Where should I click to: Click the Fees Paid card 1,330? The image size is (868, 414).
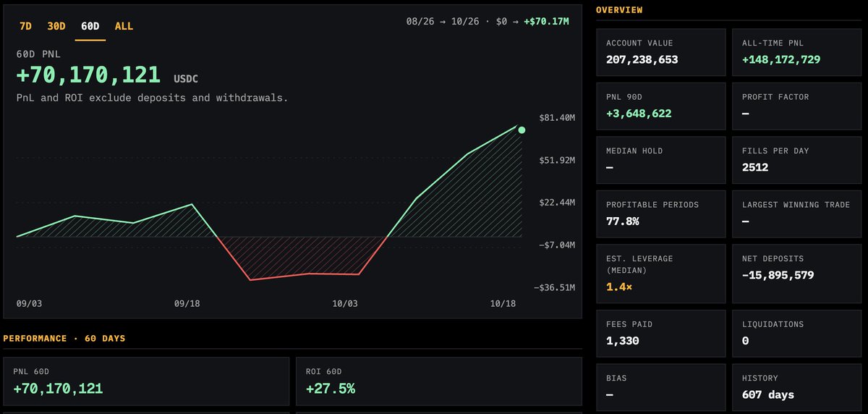660,334
